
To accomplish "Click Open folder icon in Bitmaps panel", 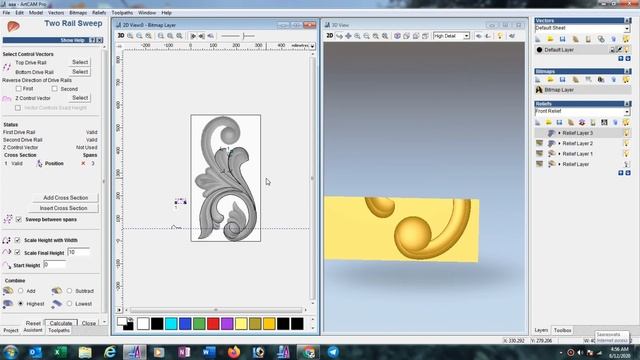I will click(550, 80).
